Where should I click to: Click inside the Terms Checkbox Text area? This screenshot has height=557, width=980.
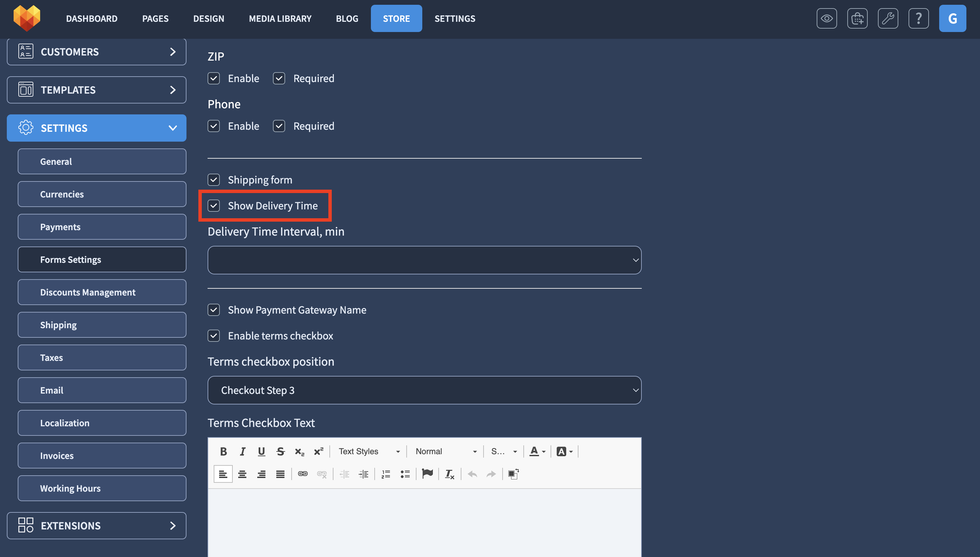[x=424, y=523]
